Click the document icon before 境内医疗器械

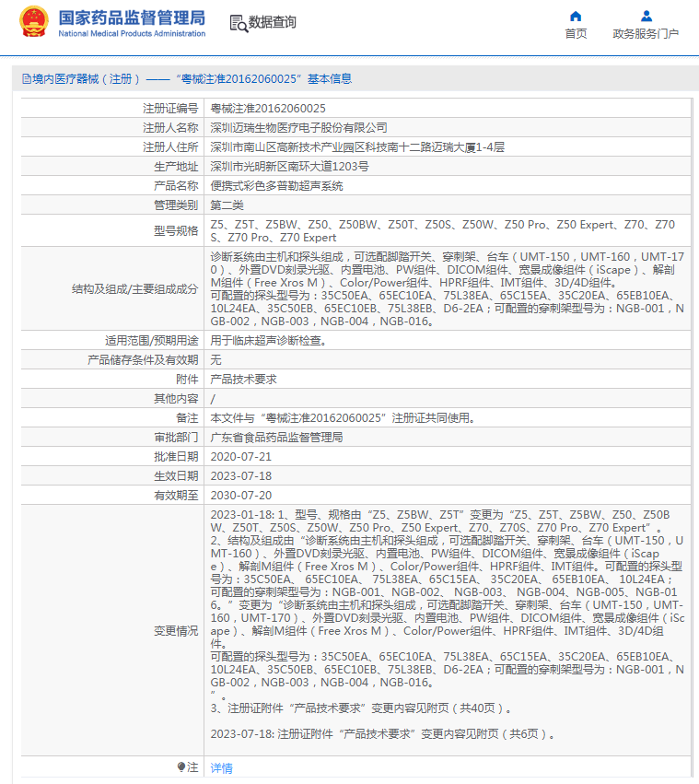[x=27, y=79]
